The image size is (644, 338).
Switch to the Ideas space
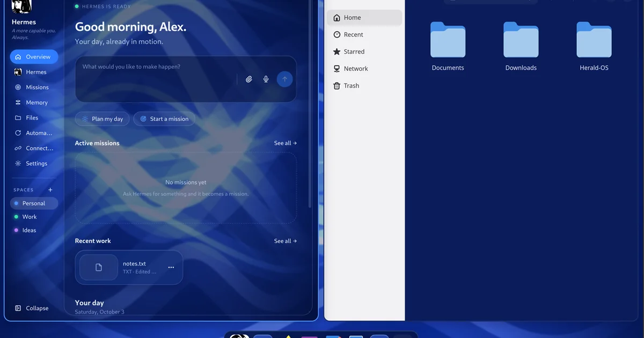tap(34, 230)
